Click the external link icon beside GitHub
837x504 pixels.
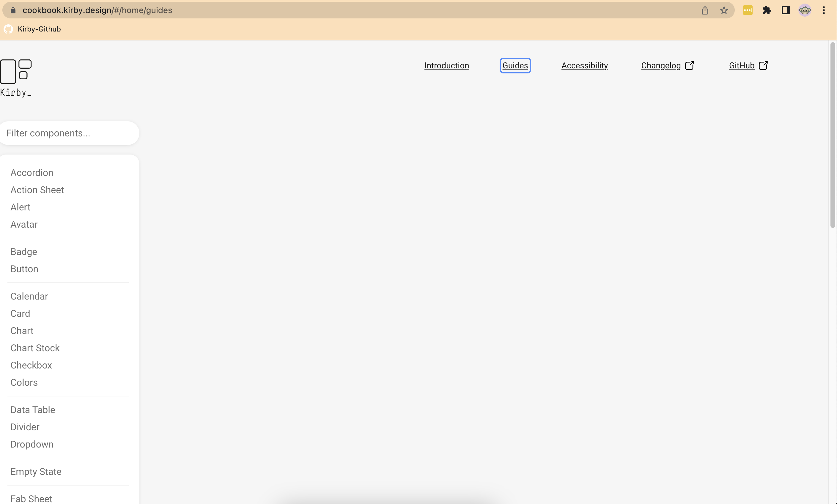tap(763, 65)
